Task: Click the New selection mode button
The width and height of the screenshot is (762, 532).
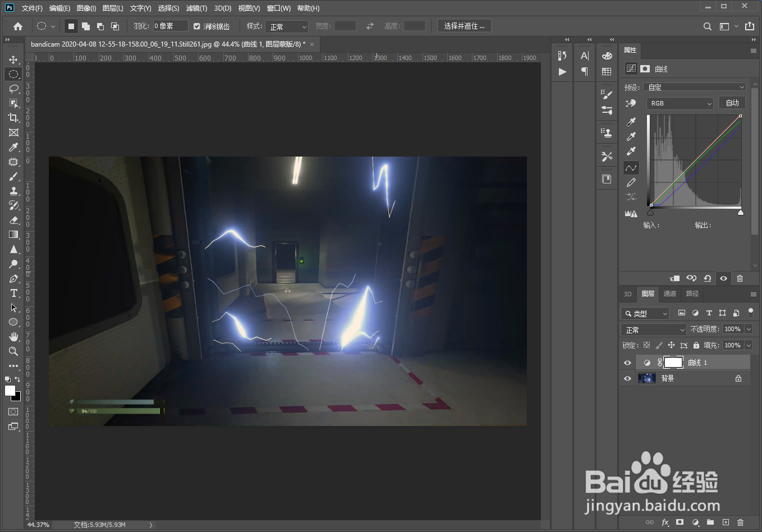Action: pos(71,26)
